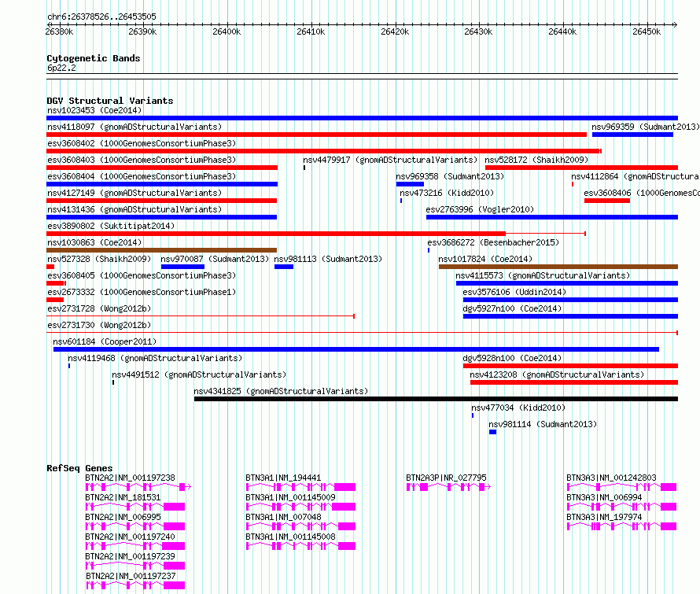The width and height of the screenshot is (700, 594).
Task: Click esv2763996 (Vogler2010) label
Action: point(480,209)
